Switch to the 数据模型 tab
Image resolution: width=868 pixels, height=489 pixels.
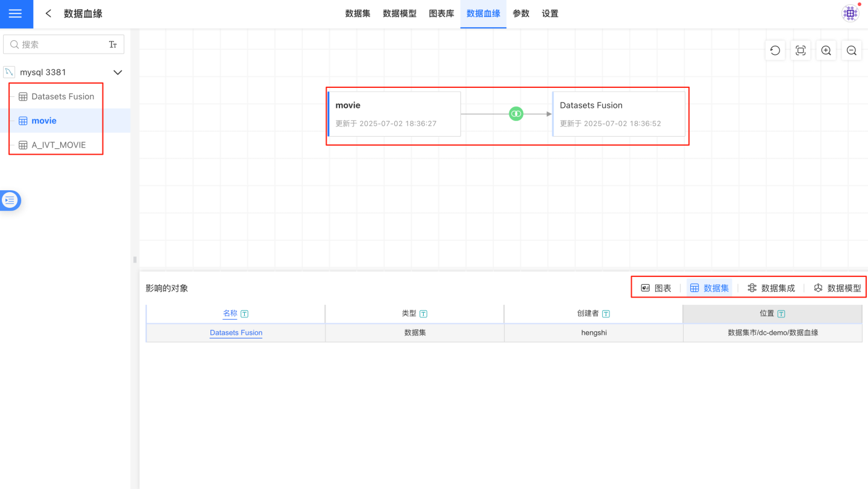(x=399, y=13)
